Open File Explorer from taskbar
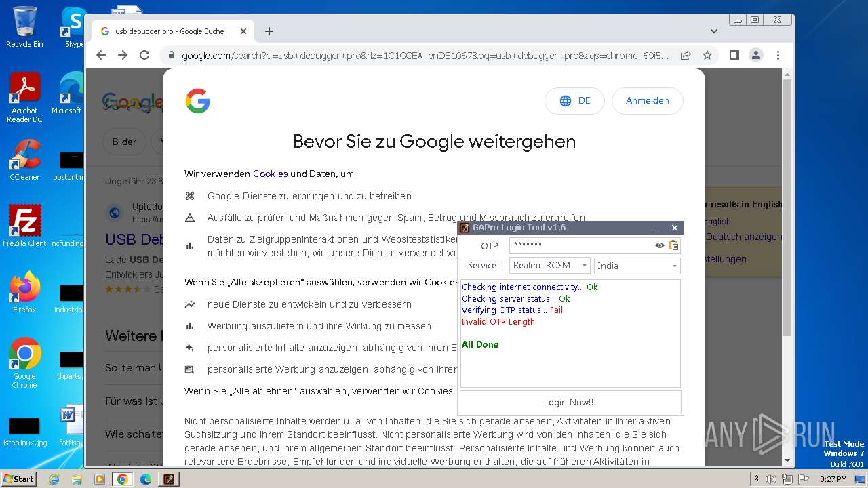Image resolution: width=868 pixels, height=488 pixels. (x=77, y=479)
